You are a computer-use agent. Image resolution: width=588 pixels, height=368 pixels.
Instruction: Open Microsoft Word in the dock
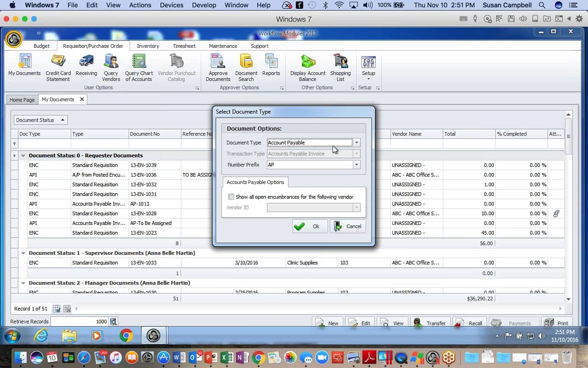179,357
